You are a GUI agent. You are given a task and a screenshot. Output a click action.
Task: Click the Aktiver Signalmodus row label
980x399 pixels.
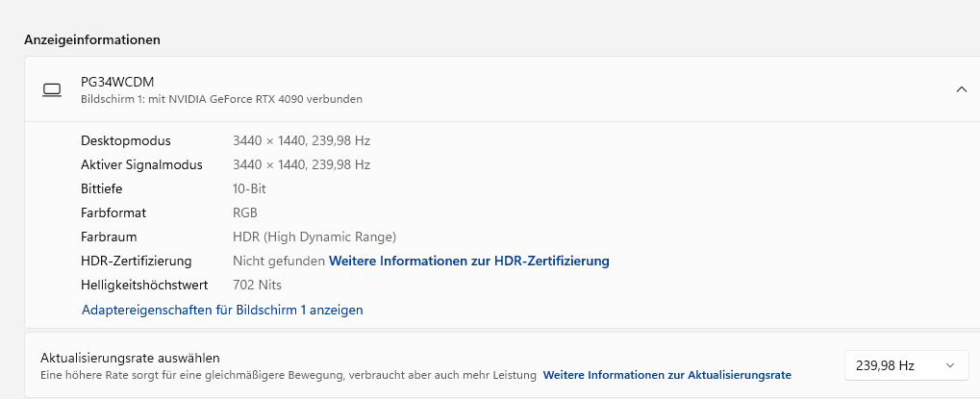141,164
